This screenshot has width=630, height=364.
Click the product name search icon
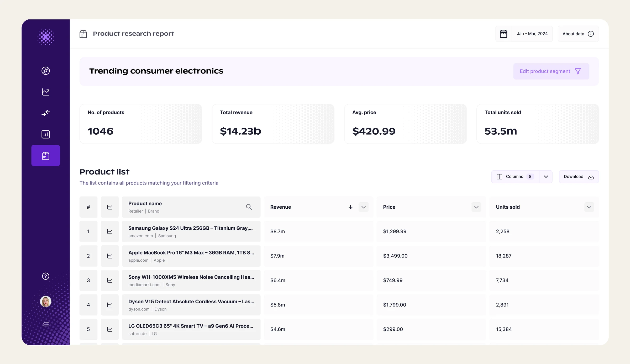pos(249,207)
